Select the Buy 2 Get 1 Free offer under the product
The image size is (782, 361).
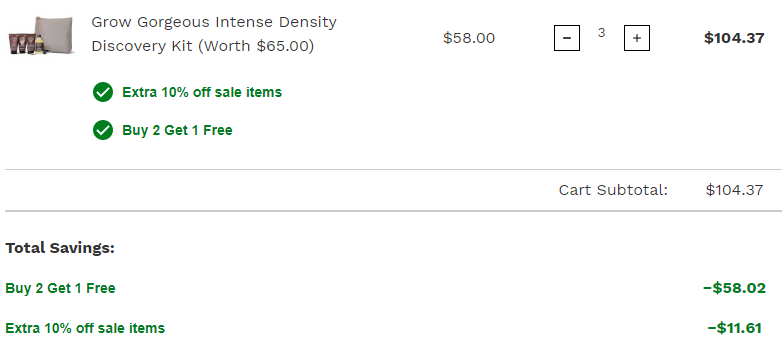(x=177, y=130)
